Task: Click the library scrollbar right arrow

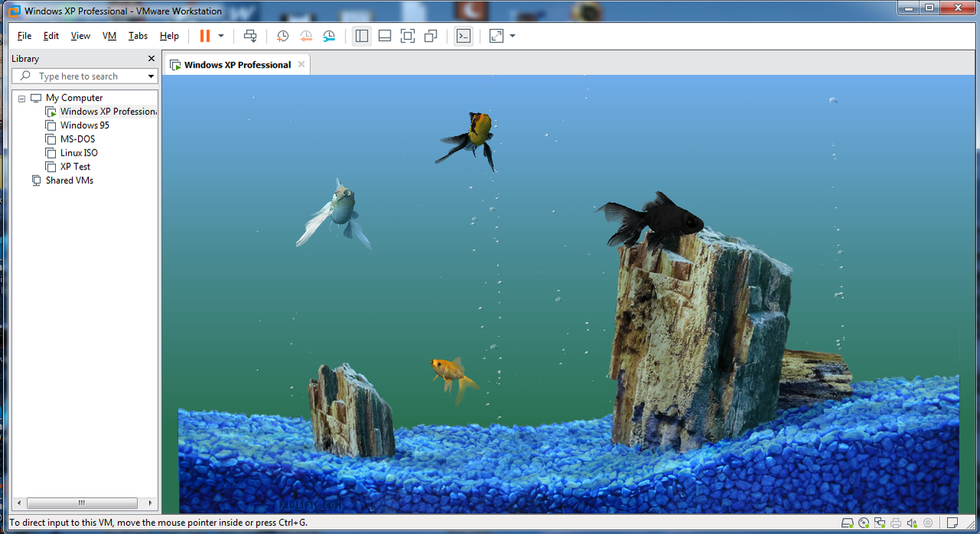Action: pos(151,503)
